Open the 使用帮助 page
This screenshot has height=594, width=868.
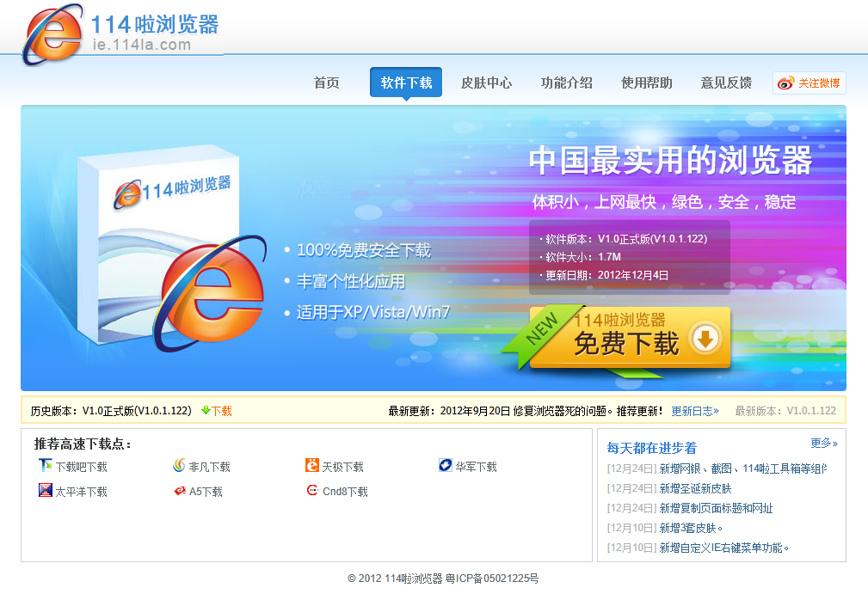(646, 83)
